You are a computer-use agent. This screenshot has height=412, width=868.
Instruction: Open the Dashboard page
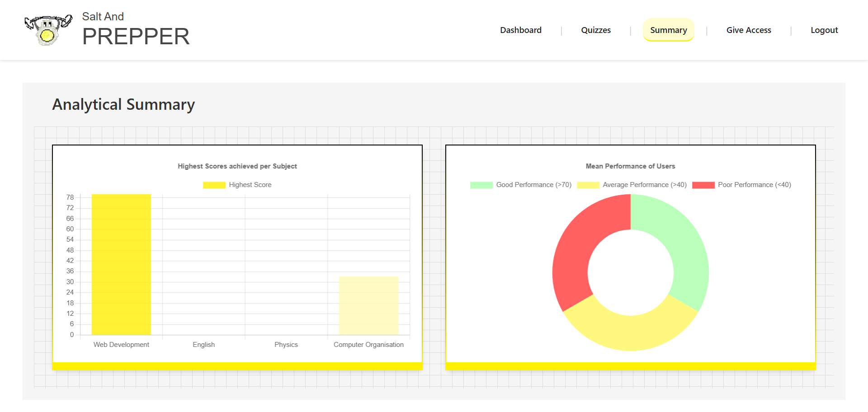pyautogui.click(x=520, y=30)
